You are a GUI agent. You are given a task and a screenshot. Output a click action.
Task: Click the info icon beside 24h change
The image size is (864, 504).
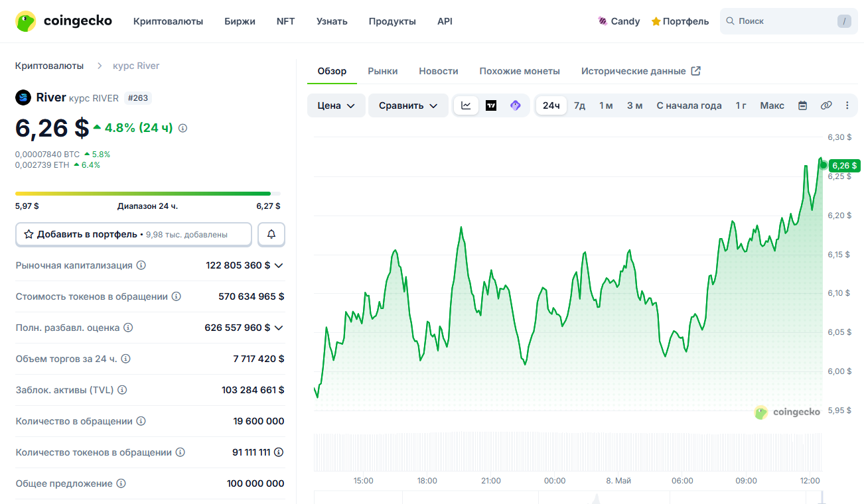click(183, 128)
